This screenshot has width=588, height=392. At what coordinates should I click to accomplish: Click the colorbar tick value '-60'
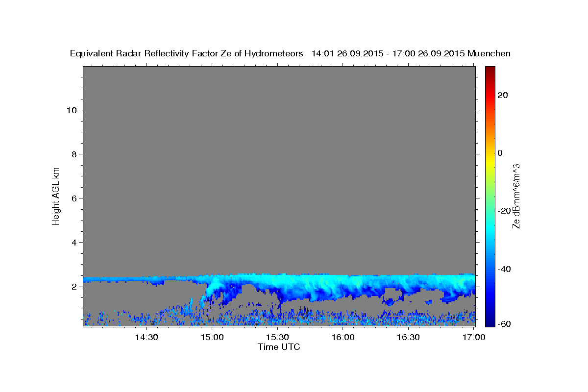pos(504,324)
